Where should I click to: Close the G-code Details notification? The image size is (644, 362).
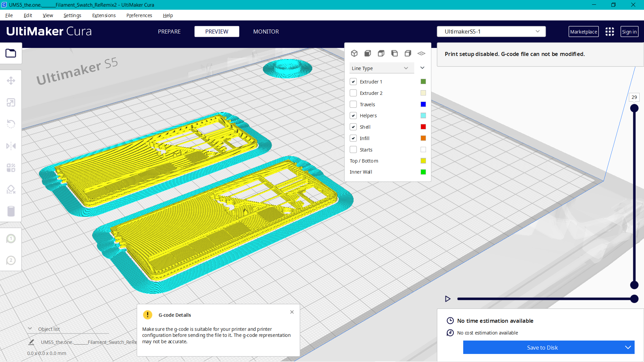click(292, 312)
